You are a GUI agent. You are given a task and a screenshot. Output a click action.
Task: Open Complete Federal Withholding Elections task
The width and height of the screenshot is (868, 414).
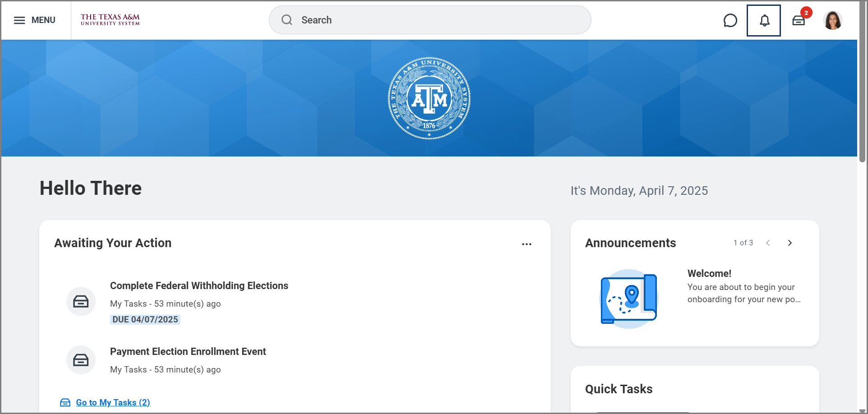(x=199, y=285)
